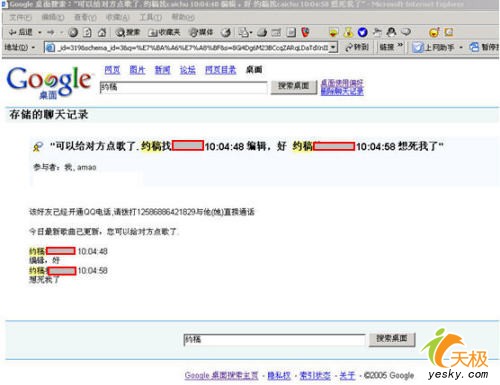The width and height of the screenshot is (500, 385).
Task: Open the Google 桌面搜索主页 footer link
Action: tap(221, 376)
